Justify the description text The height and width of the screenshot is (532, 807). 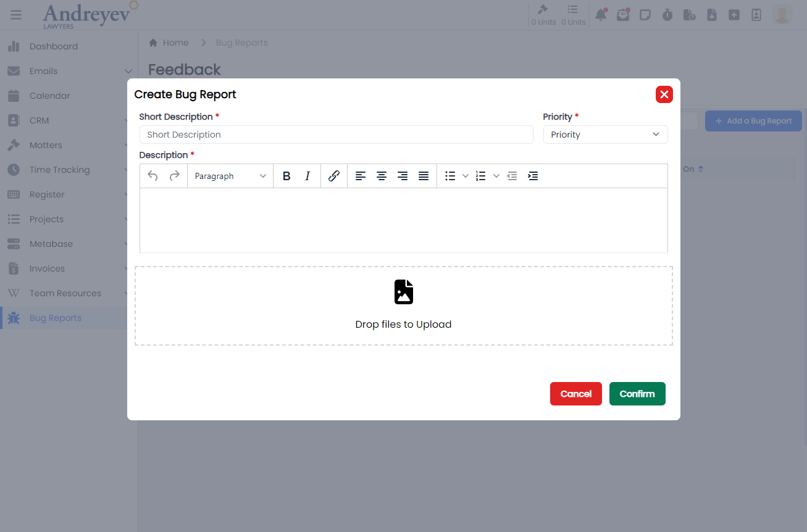click(424, 176)
